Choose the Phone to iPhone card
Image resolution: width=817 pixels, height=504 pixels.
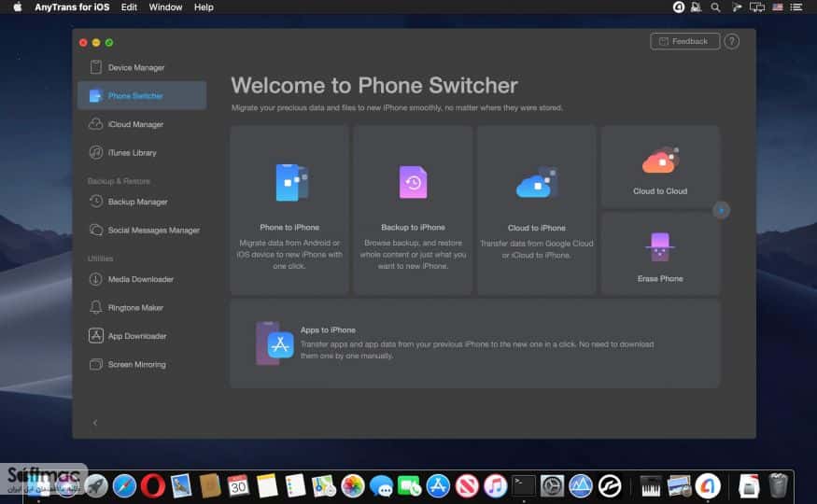[289, 210]
